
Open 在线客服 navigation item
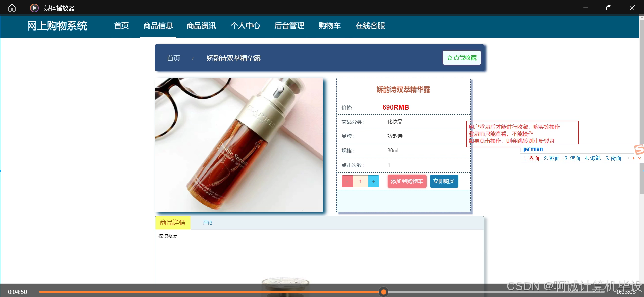pyautogui.click(x=370, y=26)
